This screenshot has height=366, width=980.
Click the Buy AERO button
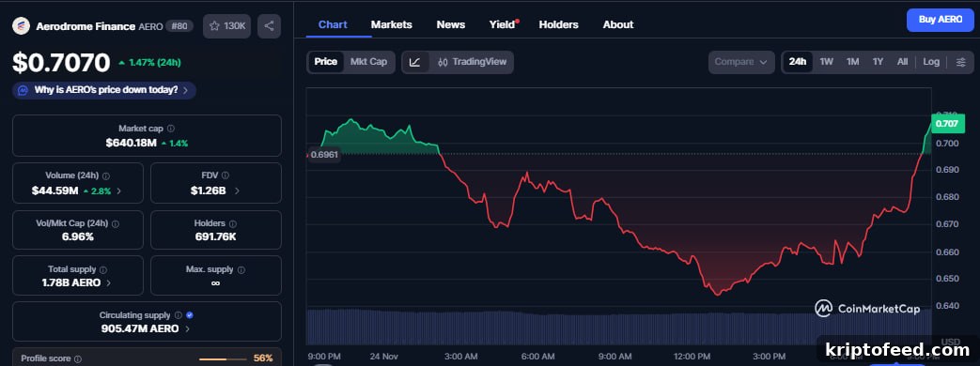tap(940, 20)
